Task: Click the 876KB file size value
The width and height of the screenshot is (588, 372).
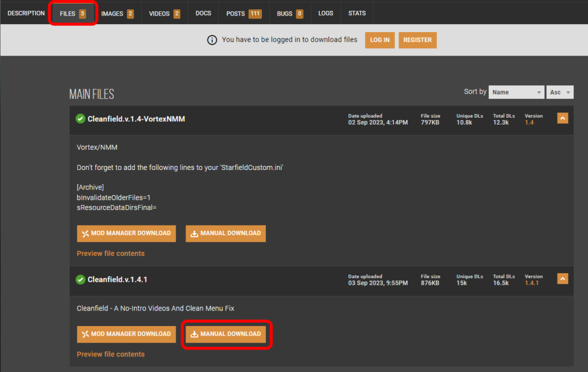Action: click(430, 283)
